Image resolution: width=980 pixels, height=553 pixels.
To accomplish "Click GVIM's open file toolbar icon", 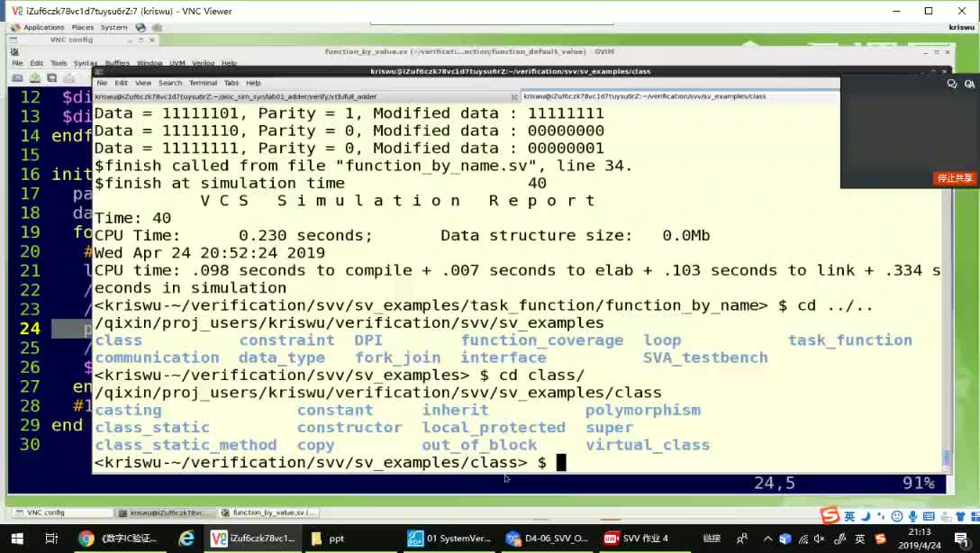I will [17, 78].
